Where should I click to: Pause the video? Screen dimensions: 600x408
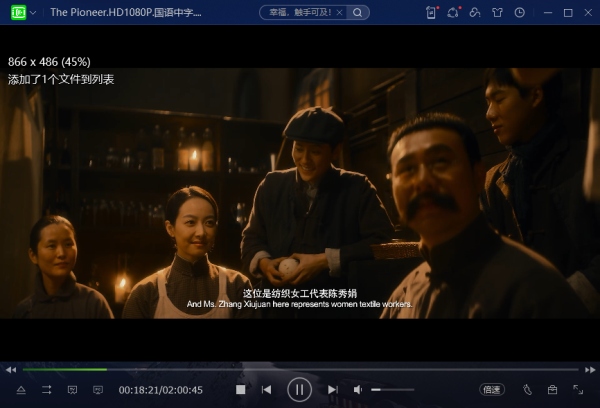click(299, 390)
